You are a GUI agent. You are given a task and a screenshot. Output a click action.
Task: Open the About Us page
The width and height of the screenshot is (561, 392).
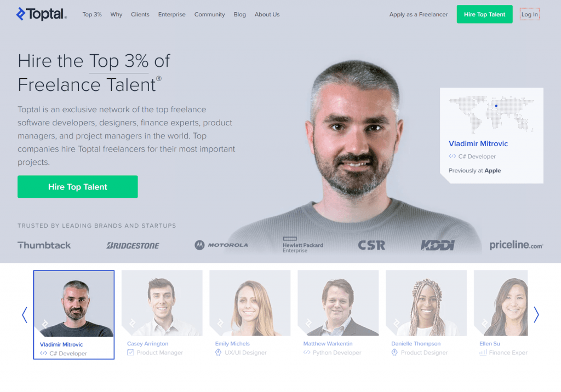pos(267,14)
